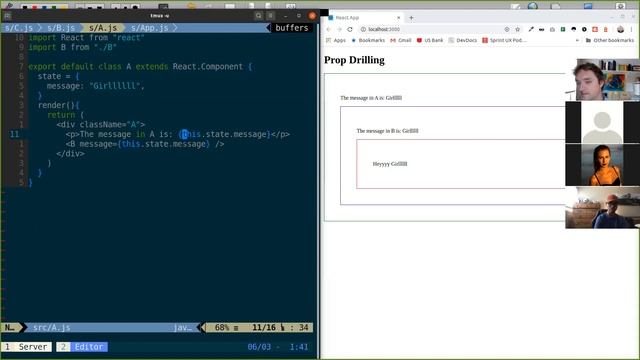640x360 pixels.
Task: Switch to tmux window 2 Editor
Action: pos(82,347)
